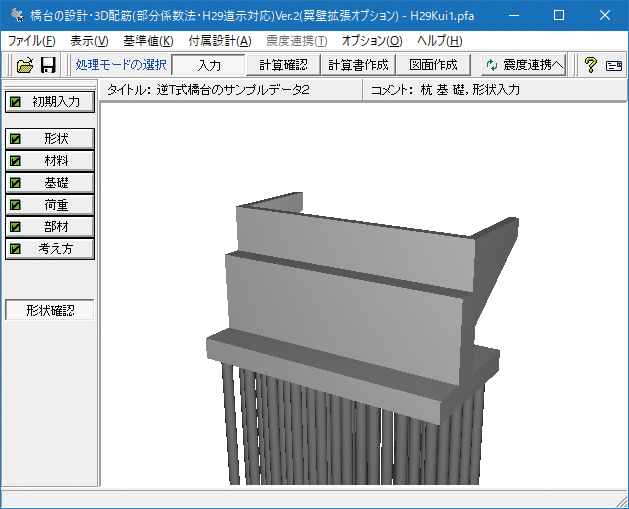Open the 考え方 input button

[x=50, y=249]
